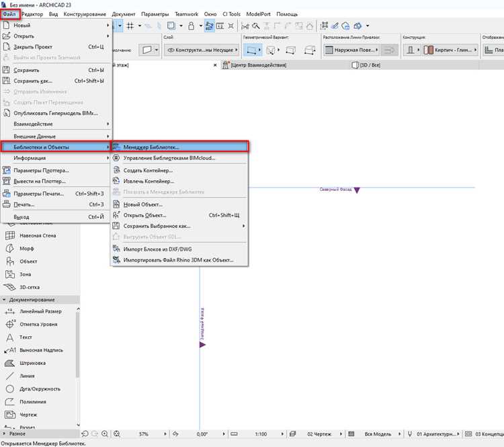Image resolution: width=504 pixels, height=447 pixels.
Task: Choose the Выносная Надпись label tool
Action: [34, 350]
